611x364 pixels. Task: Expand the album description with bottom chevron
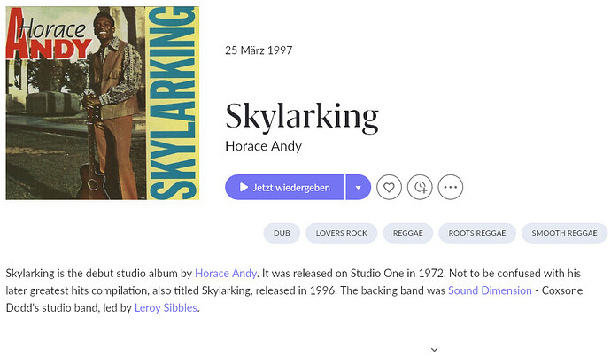(434, 350)
